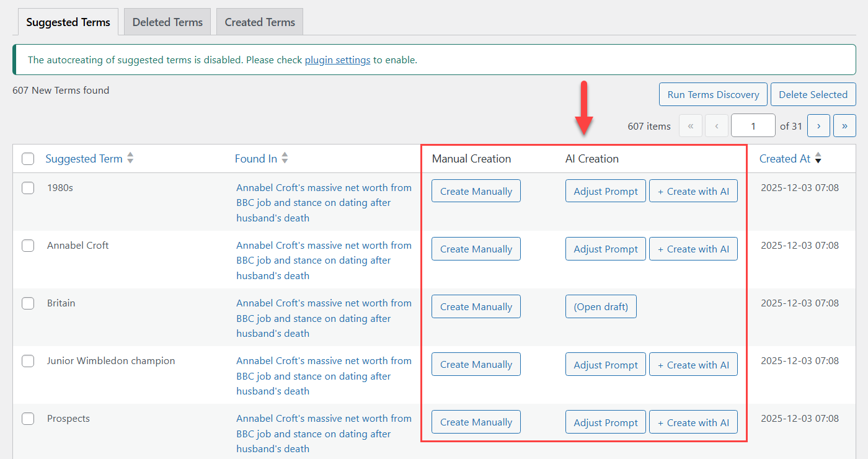868x459 pixels.
Task: Jump to last page using the » icon
Action: click(844, 125)
